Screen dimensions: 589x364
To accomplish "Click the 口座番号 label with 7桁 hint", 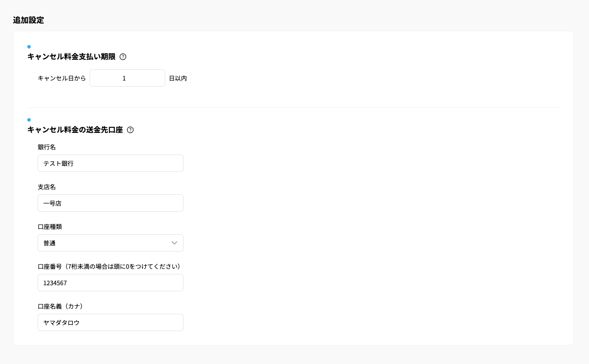I will coord(109,267).
